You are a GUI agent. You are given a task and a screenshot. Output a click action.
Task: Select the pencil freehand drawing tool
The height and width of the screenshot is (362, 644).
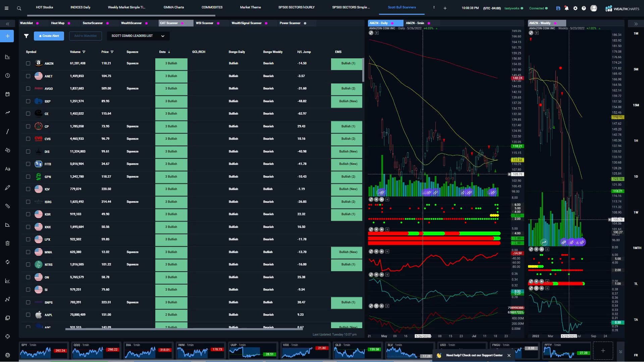pyautogui.click(x=7, y=187)
